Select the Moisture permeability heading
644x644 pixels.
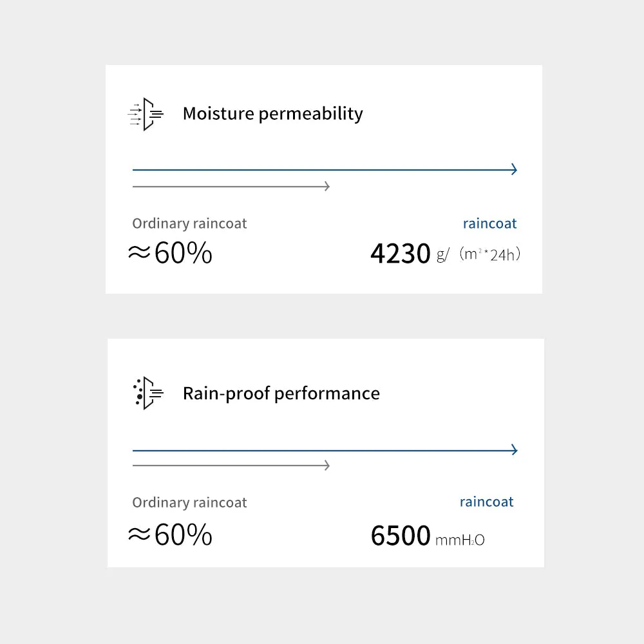coord(272,114)
